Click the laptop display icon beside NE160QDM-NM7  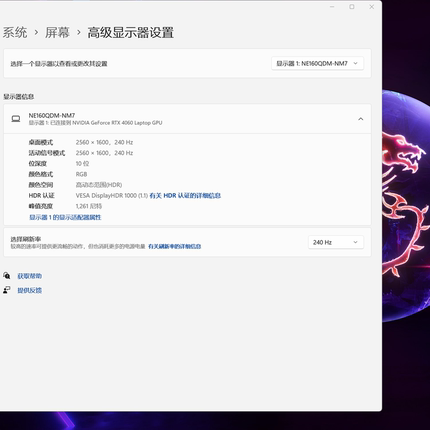tap(16, 119)
